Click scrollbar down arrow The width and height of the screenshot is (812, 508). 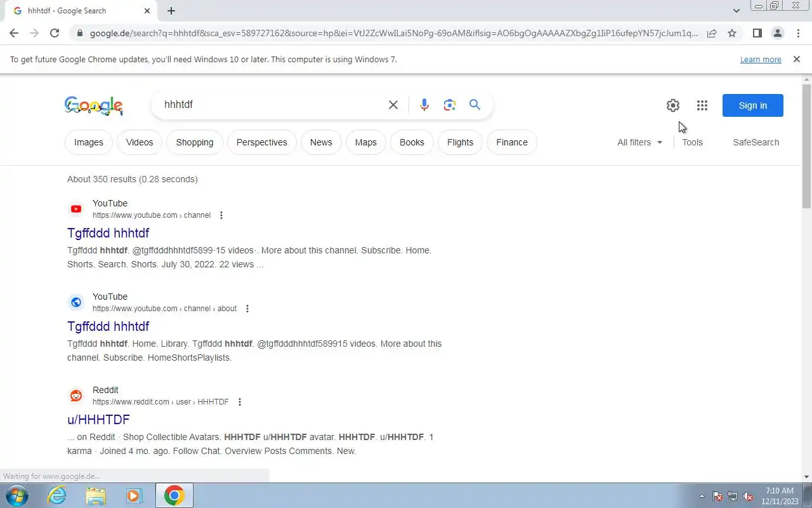coord(807,477)
